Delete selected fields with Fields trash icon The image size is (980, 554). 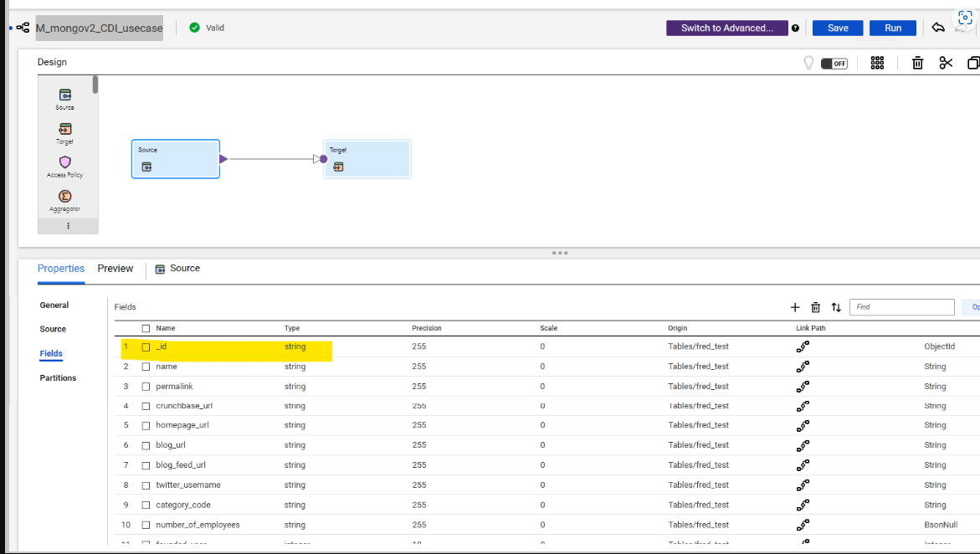click(816, 307)
